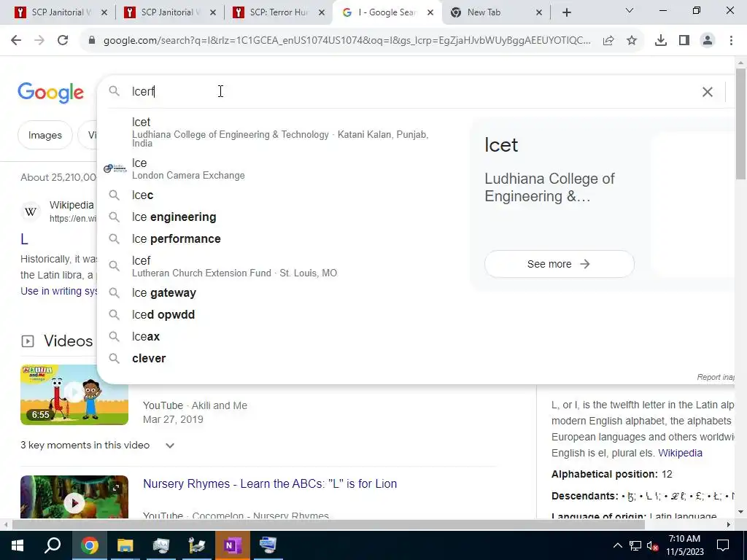Share this page via the share icon
The image size is (747, 560).
[x=608, y=41]
